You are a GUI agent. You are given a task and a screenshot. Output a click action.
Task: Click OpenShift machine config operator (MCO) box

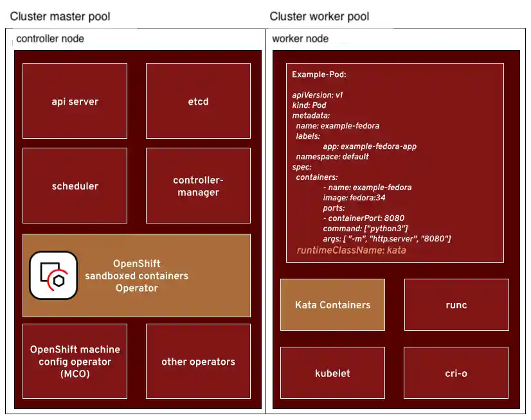pyautogui.click(x=75, y=361)
